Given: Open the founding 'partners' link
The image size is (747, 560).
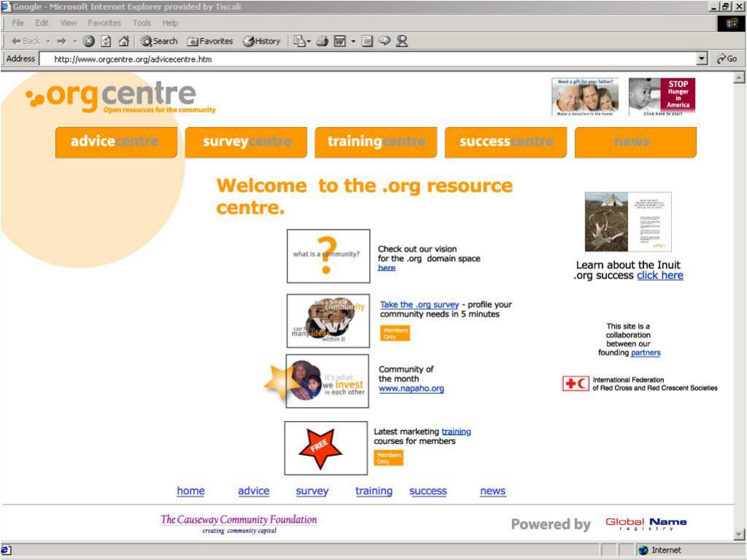Looking at the screenshot, I should 646,352.
